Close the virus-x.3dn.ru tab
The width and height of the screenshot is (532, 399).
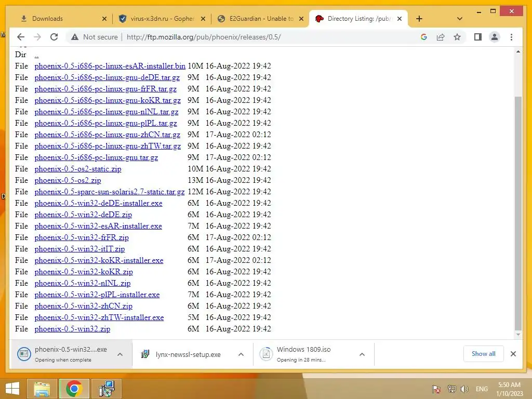[x=203, y=19]
